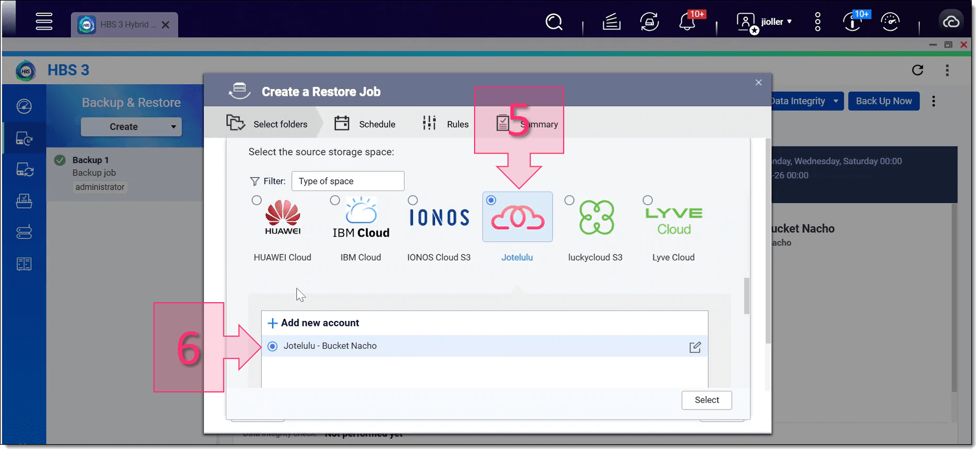Open the dashboard gauge icon in top bar
980x453 pixels.
[890, 22]
